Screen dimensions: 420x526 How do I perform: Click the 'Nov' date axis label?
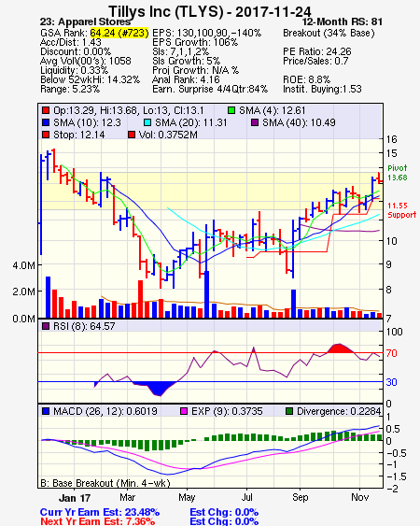click(x=359, y=497)
